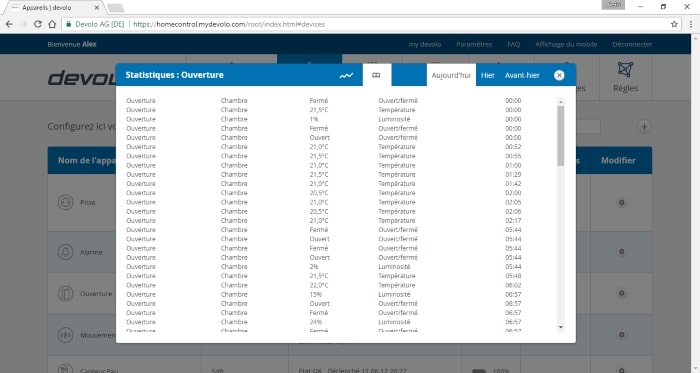The image size is (700, 373).
Task: Click the add device plus icon
Action: tap(644, 127)
